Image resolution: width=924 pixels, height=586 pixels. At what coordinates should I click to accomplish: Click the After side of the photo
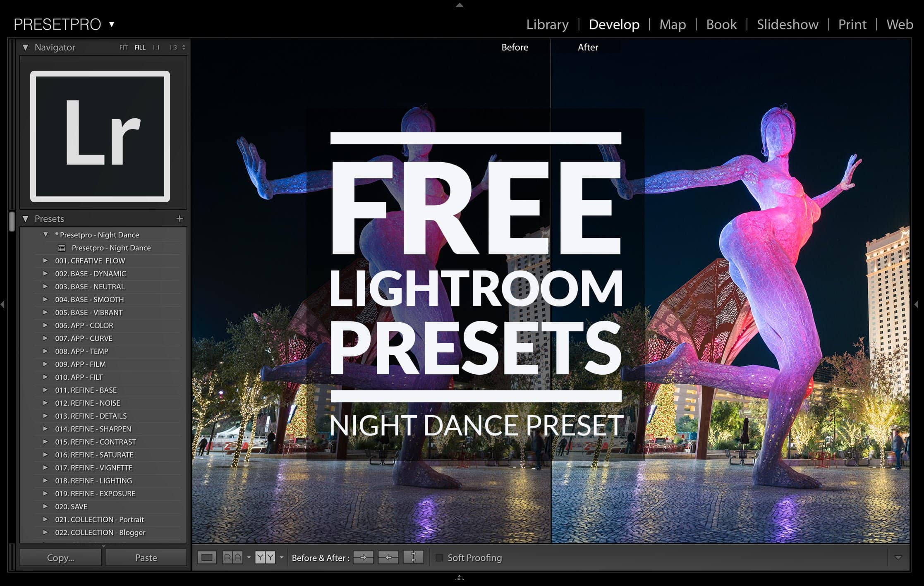click(730, 291)
